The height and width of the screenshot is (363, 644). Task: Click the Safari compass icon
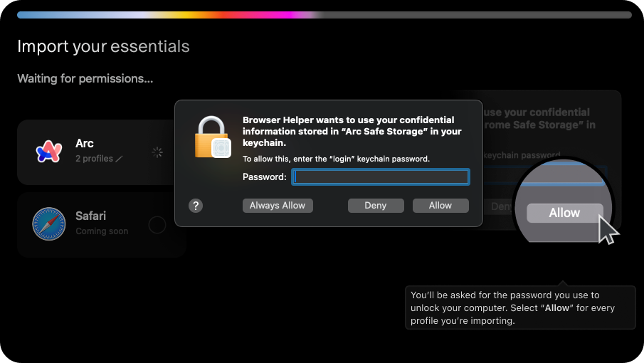click(x=49, y=223)
